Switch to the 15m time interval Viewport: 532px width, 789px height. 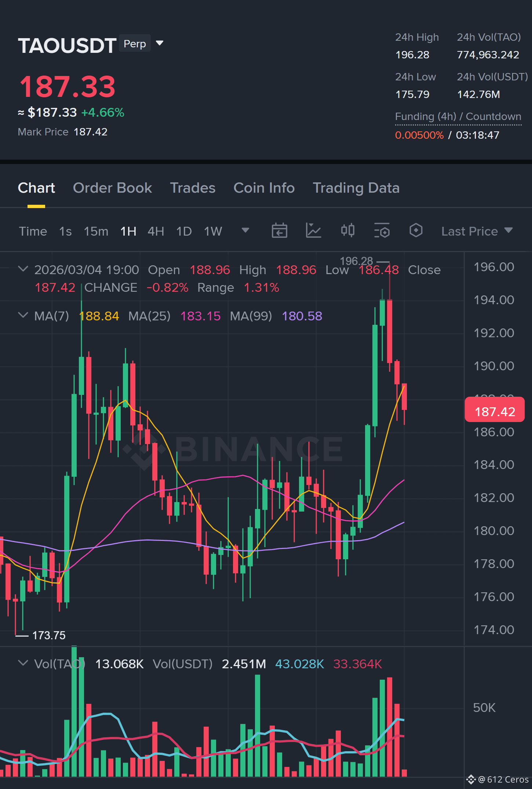(x=96, y=231)
